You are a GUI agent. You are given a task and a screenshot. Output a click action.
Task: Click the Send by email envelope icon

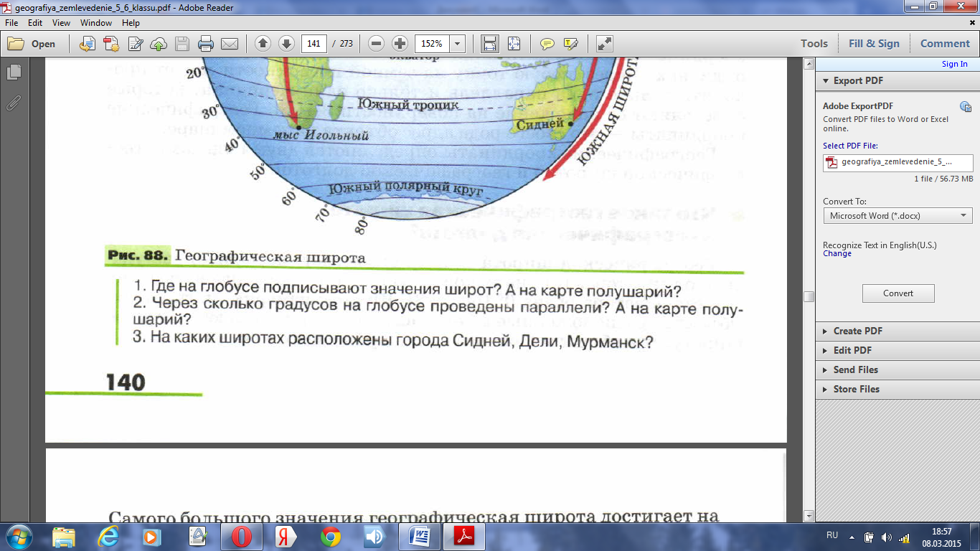(x=230, y=44)
